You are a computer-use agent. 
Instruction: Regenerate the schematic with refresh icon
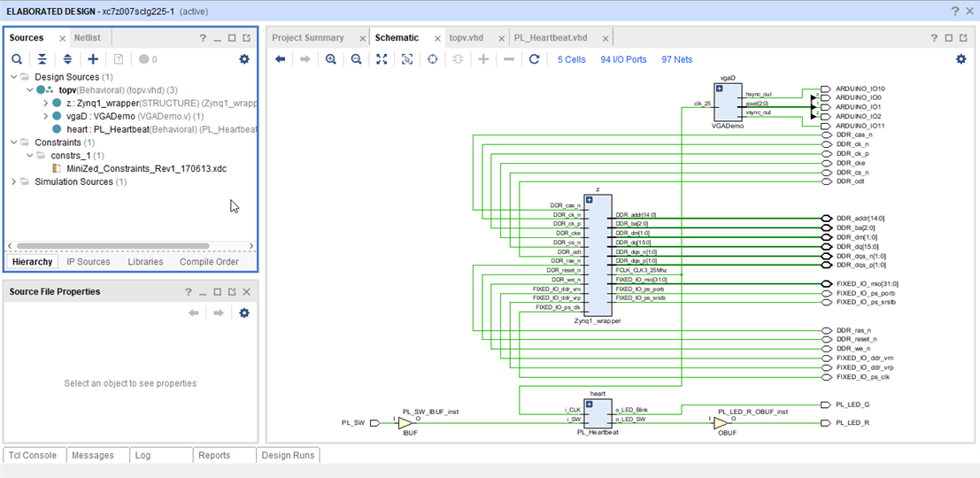coord(534,59)
